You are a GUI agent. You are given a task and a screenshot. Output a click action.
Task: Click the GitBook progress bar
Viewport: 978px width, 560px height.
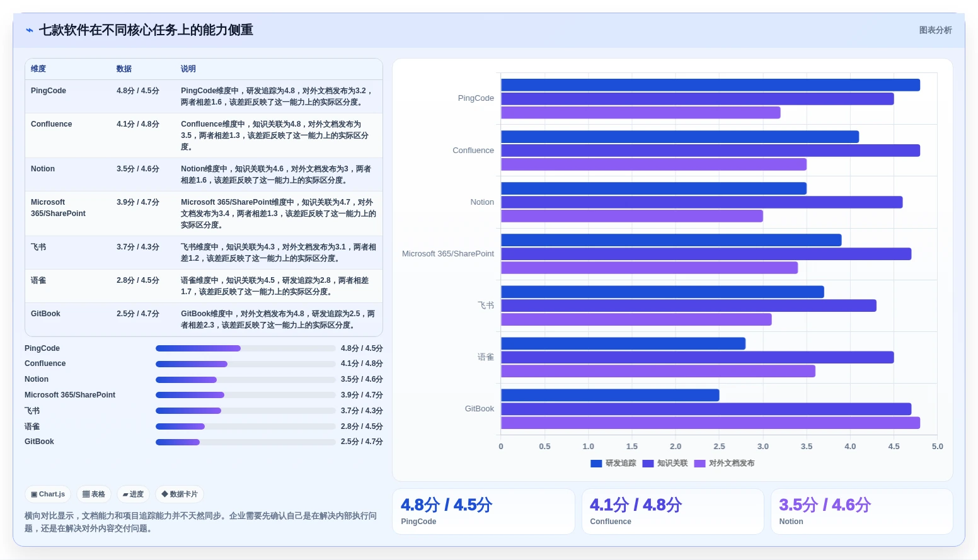pyautogui.click(x=245, y=442)
